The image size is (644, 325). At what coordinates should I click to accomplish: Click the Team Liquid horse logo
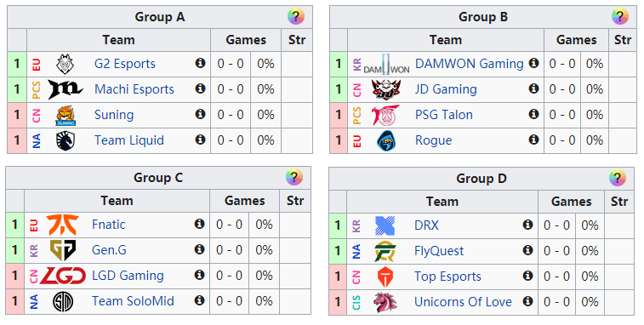(x=66, y=140)
